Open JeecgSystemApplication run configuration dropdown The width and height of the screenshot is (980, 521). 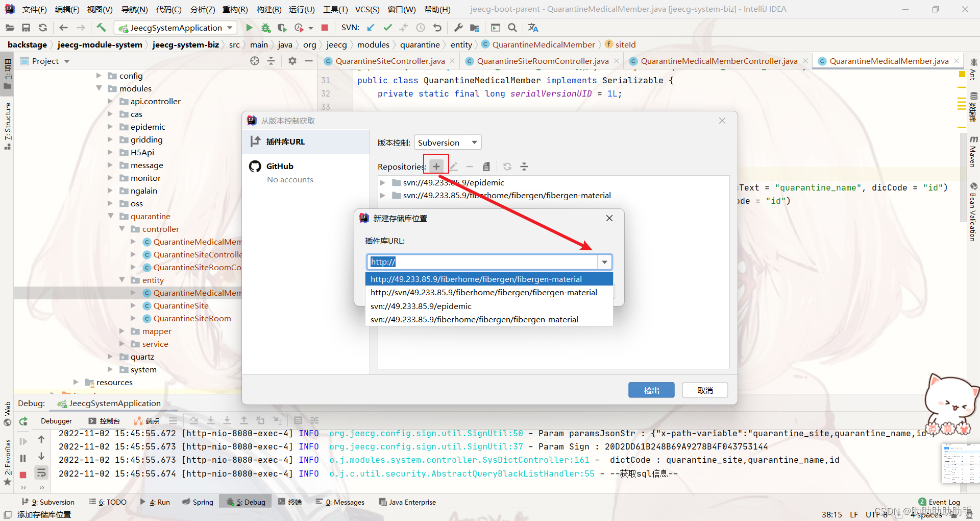click(x=175, y=28)
